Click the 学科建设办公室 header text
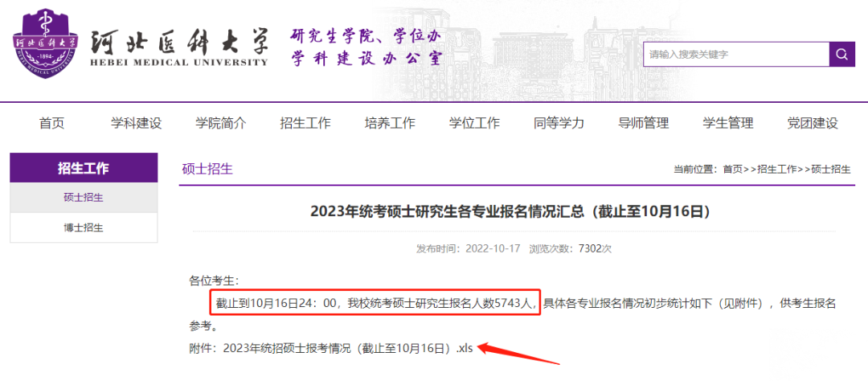This screenshot has height=381, width=868. [x=367, y=59]
